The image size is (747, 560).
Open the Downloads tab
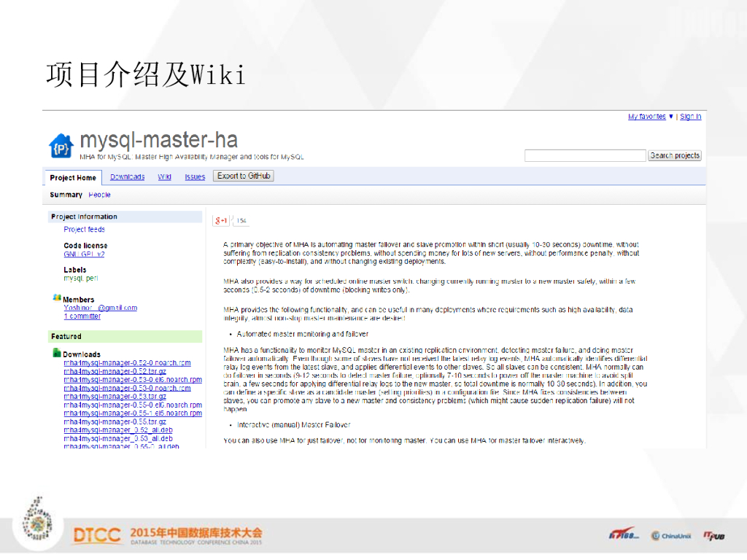127,177
